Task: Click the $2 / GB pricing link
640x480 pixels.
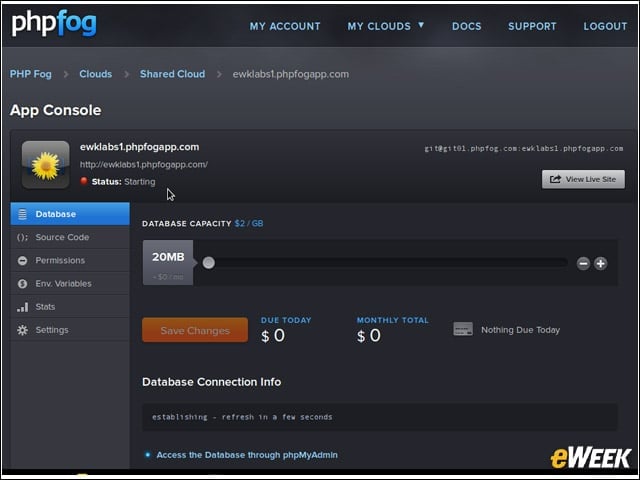Action: pyautogui.click(x=249, y=224)
